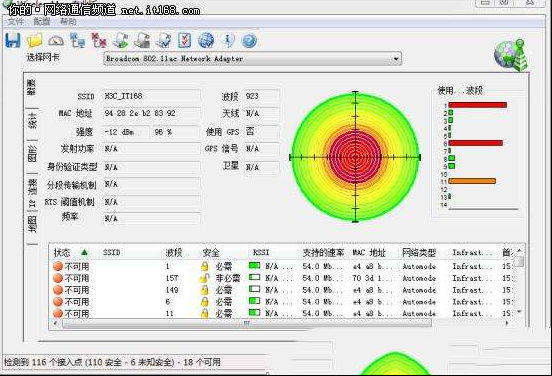552x376 pixels.
Task: Open the yellow folder icon in toolbar
Action: (x=34, y=40)
